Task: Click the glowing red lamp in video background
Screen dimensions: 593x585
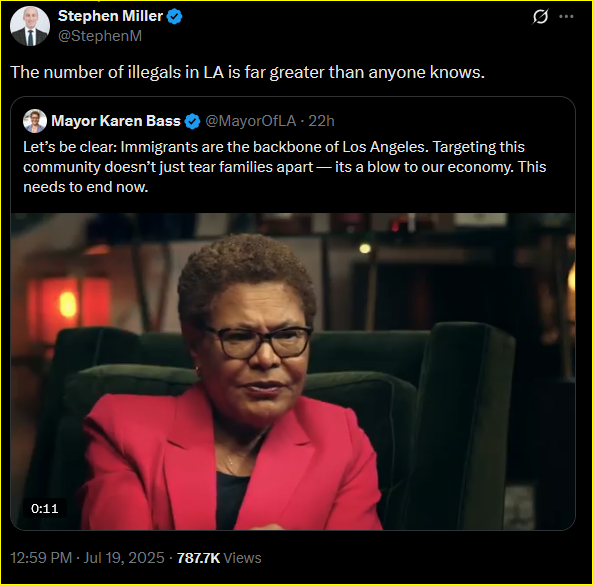Action: tap(67, 303)
